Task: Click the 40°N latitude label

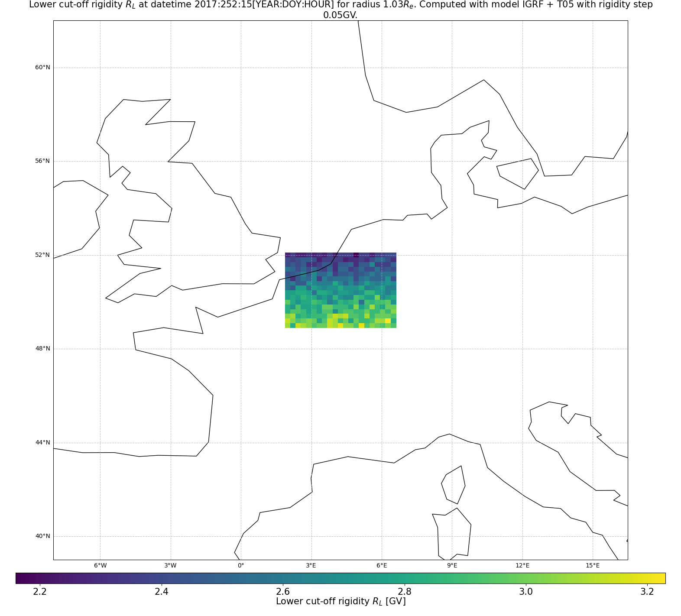Action: (x=42, y=536)
